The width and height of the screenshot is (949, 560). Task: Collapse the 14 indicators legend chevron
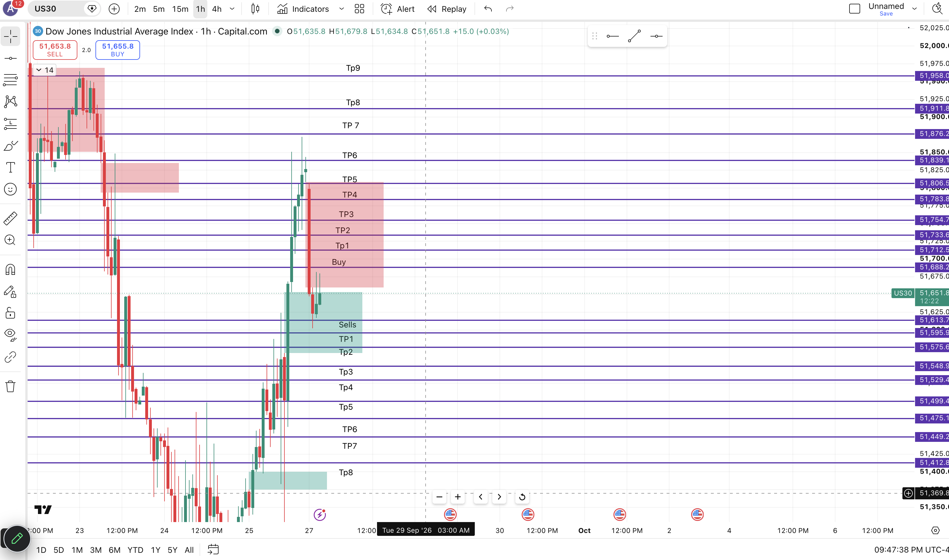coord(39,70)
